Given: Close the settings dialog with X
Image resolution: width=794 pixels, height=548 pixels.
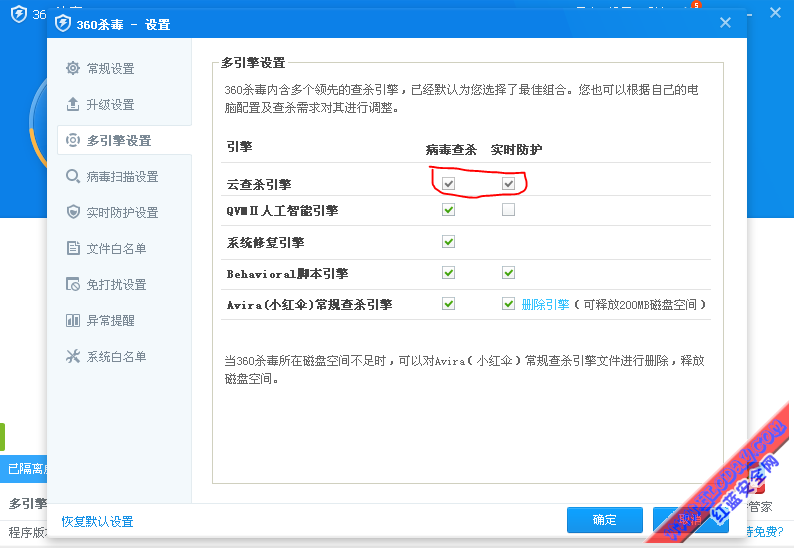Looking at the screenshot, I should [x=725, y=23].
